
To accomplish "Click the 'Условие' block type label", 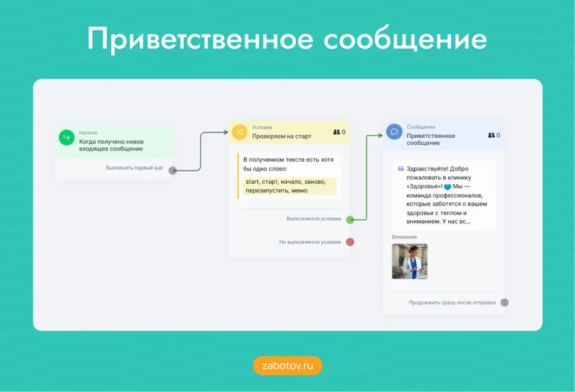I will click(x=262, y=127).
